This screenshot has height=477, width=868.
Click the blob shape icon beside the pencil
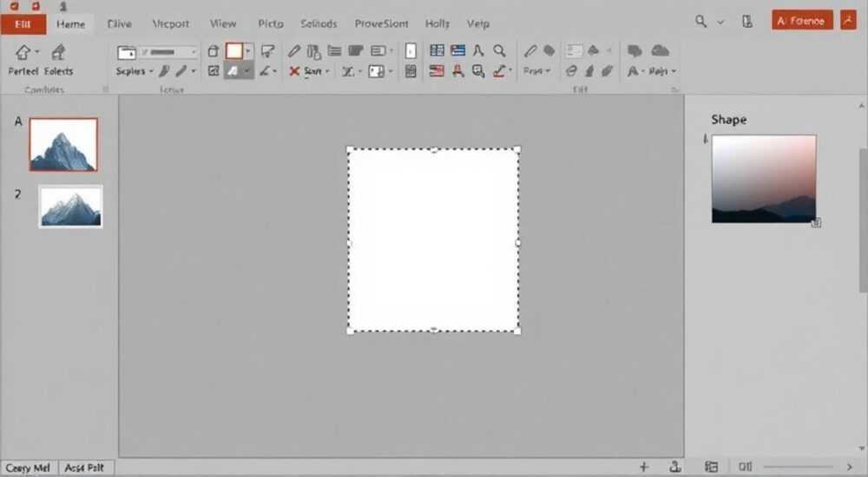[549, 51]
